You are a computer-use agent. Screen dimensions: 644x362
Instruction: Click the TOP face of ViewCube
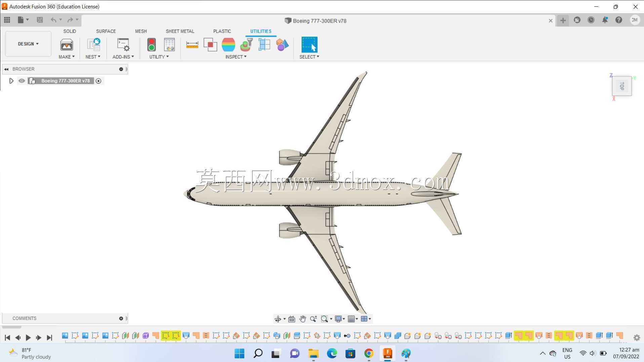point(622,86)
